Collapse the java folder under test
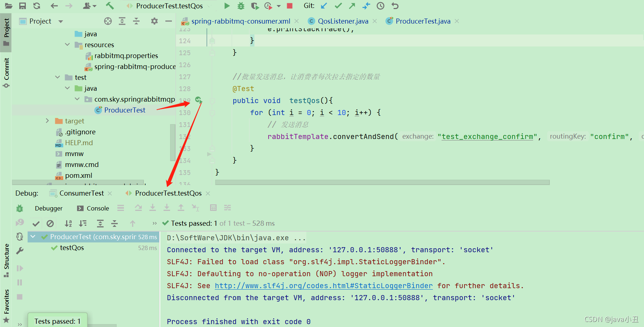Viewport: 644px width, 327px height. coord(67,88)
